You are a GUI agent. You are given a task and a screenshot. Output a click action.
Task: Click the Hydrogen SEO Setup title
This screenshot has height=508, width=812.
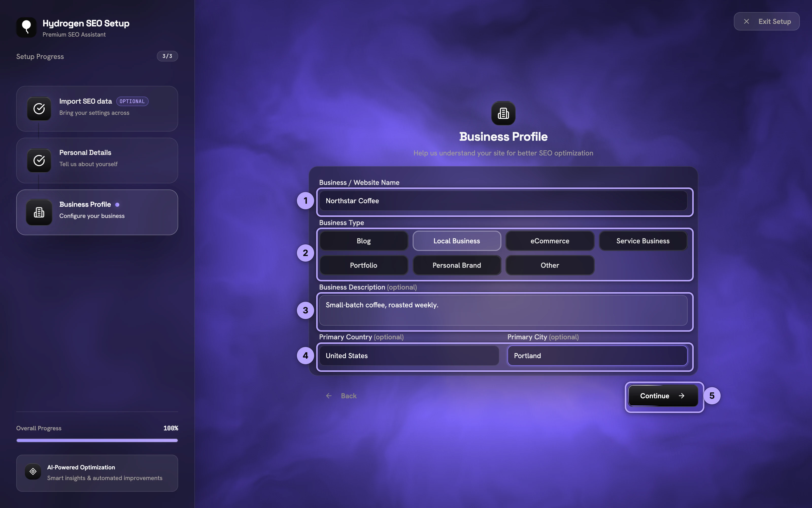(x=86, y=23)
